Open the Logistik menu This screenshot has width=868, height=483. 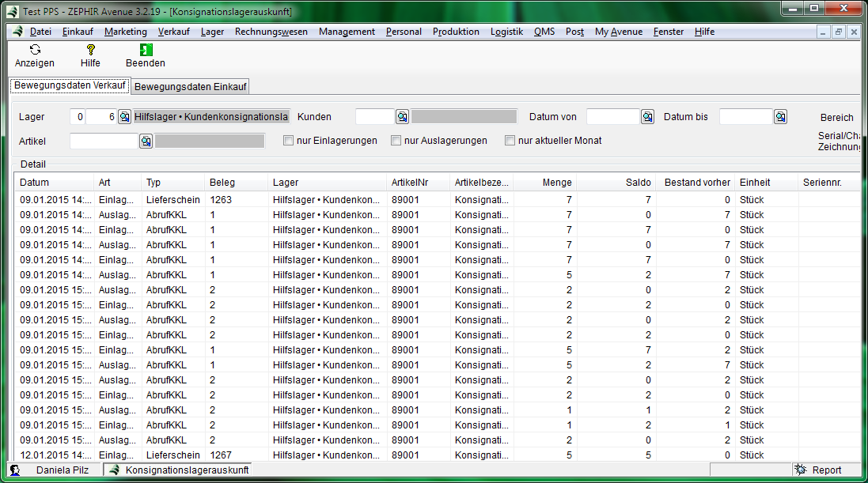point(506,32)
